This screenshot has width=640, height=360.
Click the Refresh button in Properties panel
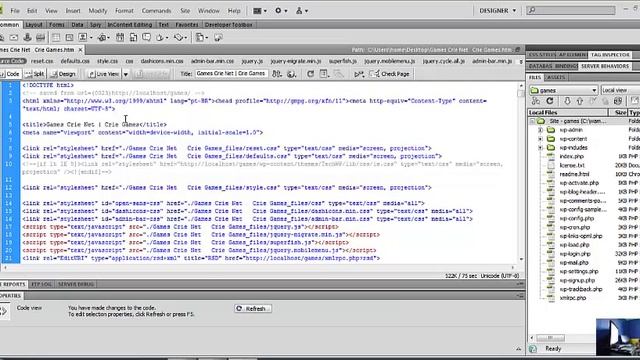coord(253,309)
